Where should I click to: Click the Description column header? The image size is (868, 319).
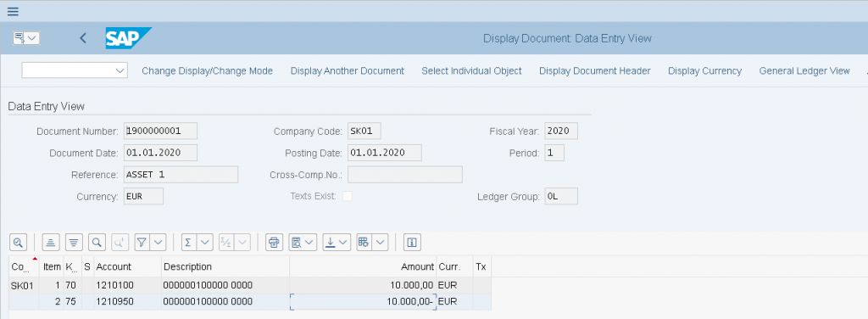click(x=225, y=266)
